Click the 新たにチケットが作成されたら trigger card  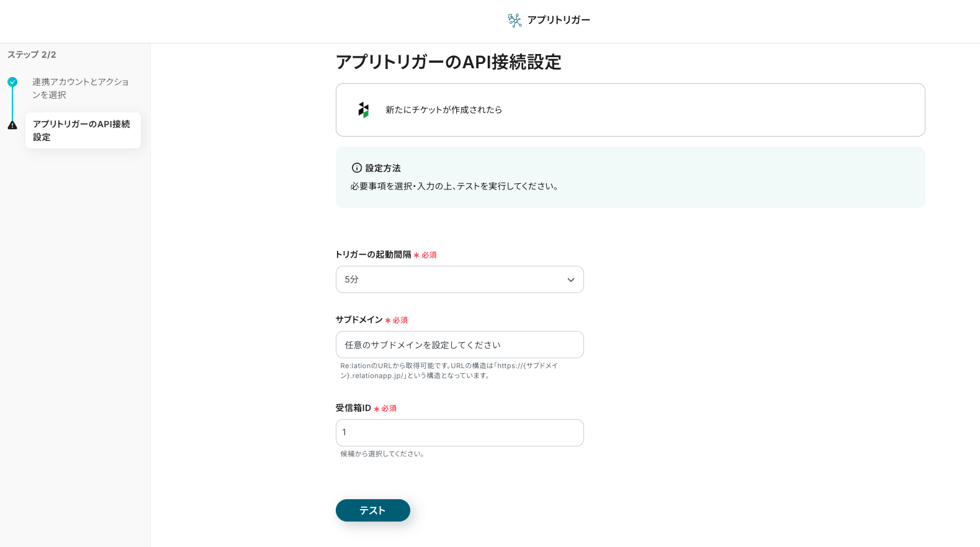pos(630,110)
